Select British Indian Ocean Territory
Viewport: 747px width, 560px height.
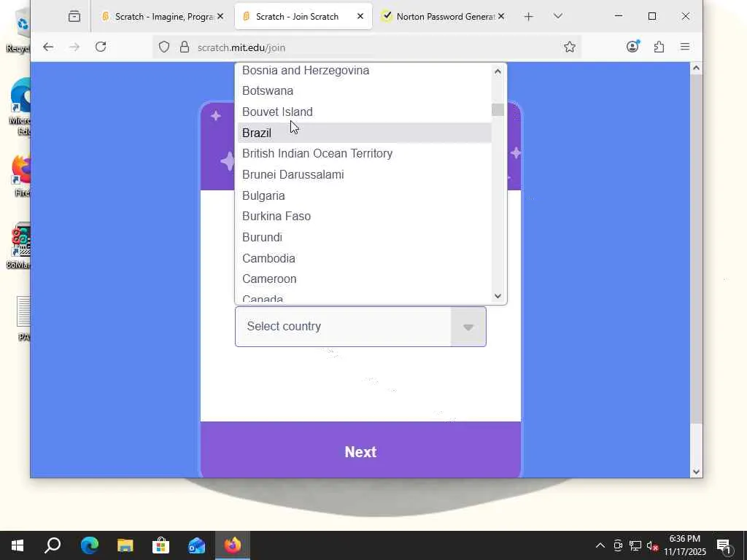365,153
